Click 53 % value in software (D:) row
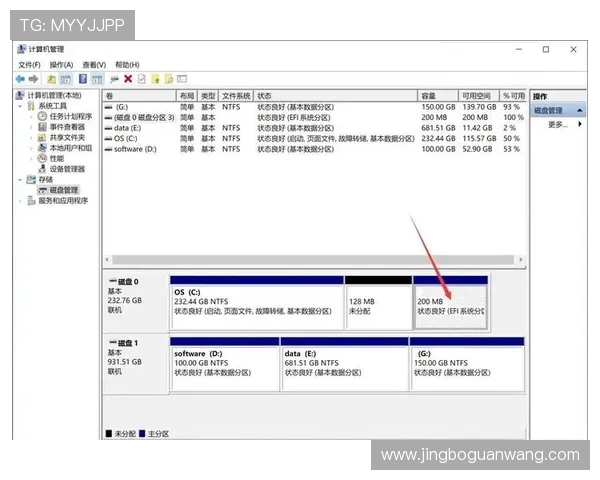 pyautogui.click(x=511, y=149)
